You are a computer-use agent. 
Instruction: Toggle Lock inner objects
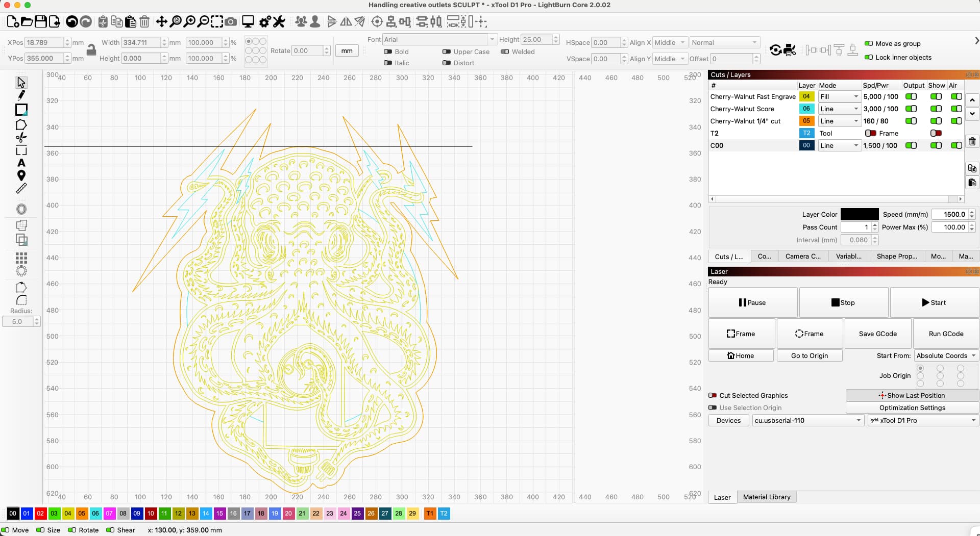[868, 57]
